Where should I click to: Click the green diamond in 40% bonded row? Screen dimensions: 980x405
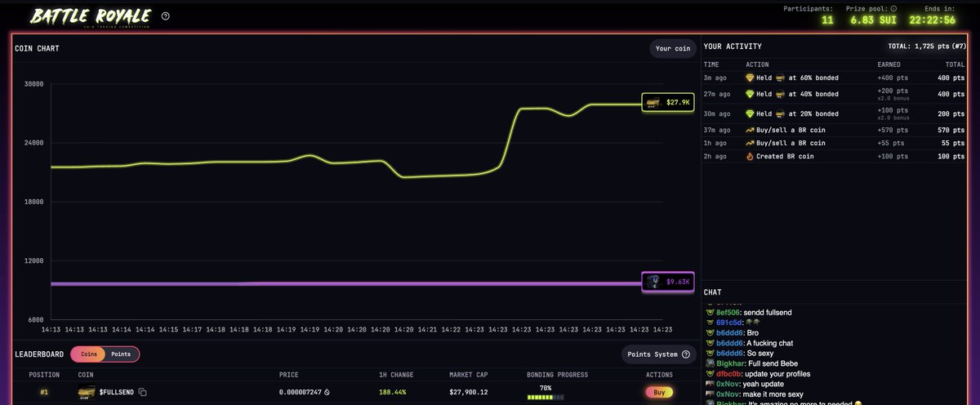point(750,94)
